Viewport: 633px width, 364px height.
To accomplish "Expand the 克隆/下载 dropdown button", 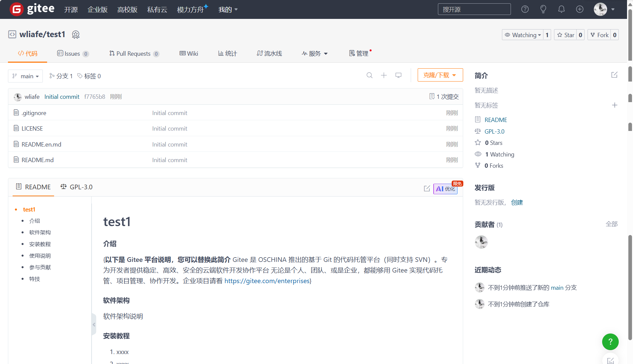I will (440, 75).
